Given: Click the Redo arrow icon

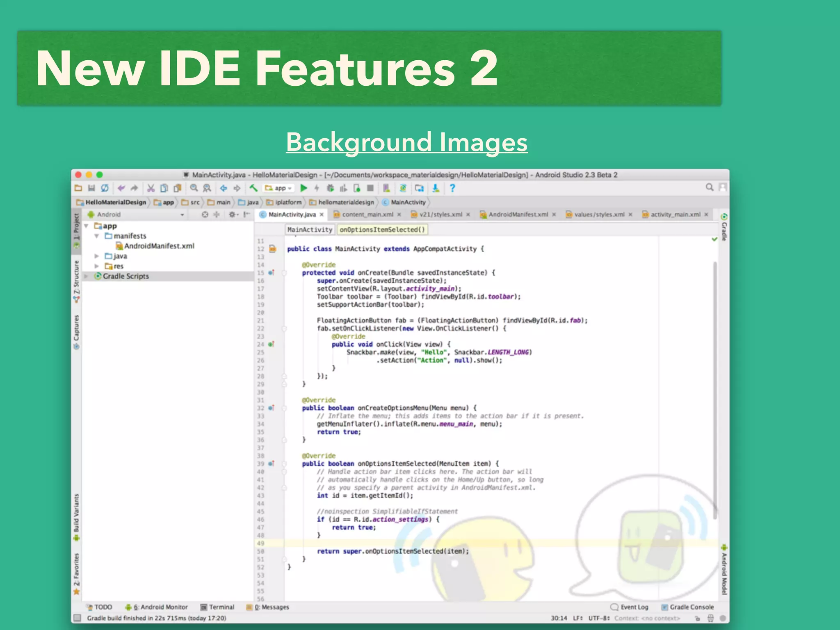Looking at the screenshot, I should tap(134, 188).
